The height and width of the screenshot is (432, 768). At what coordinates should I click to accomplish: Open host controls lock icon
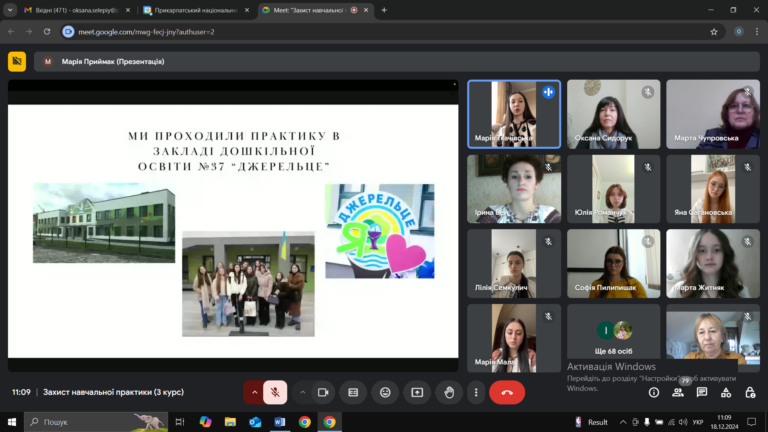tap(750, 392)
